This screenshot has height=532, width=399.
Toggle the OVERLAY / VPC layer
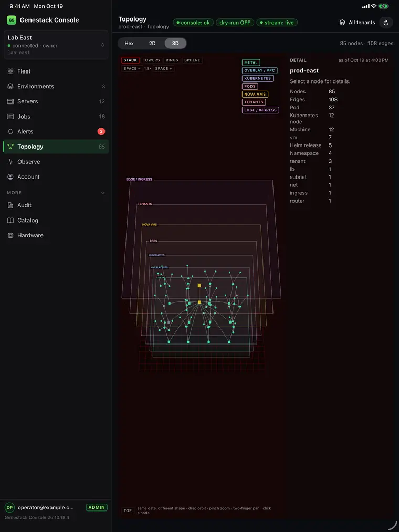coord(259,70)
